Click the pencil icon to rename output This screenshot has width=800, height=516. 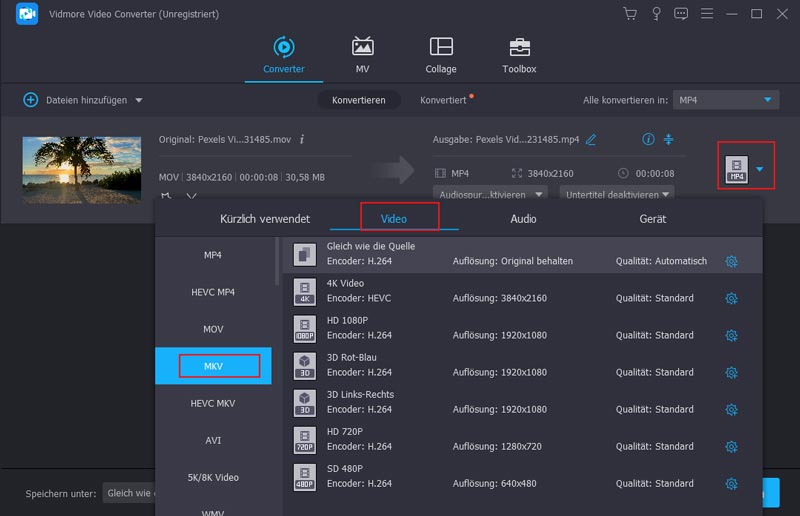tap(591, 139)
